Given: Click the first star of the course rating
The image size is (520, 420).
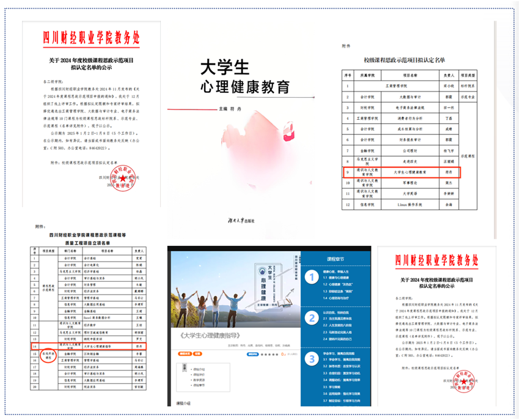Looking at the screenshot, I should [262, 355].
